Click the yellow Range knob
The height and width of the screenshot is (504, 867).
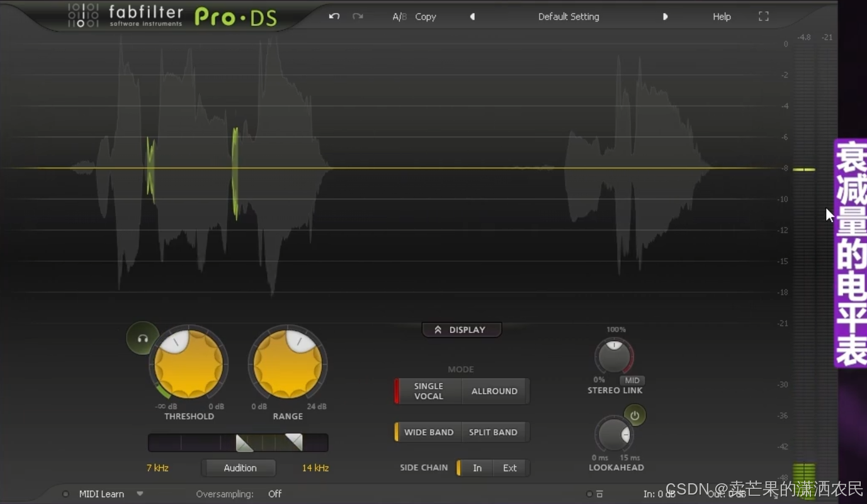point(288,364)
